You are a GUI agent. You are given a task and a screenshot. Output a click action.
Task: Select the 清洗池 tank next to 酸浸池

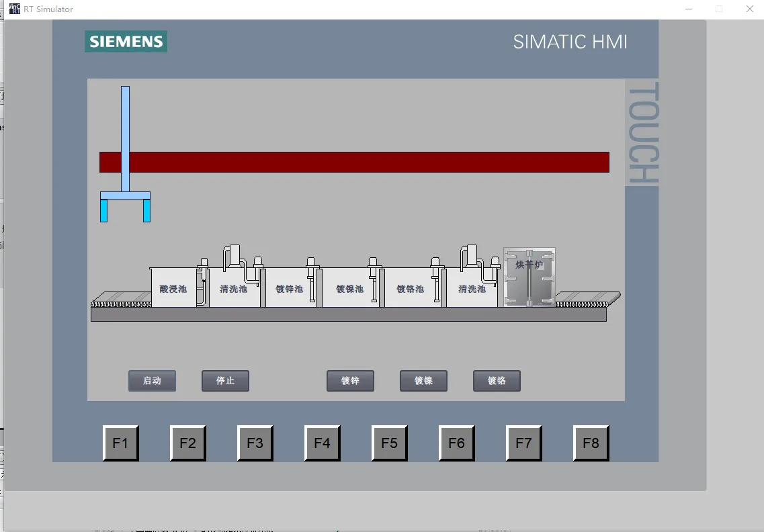click(235, 287)
